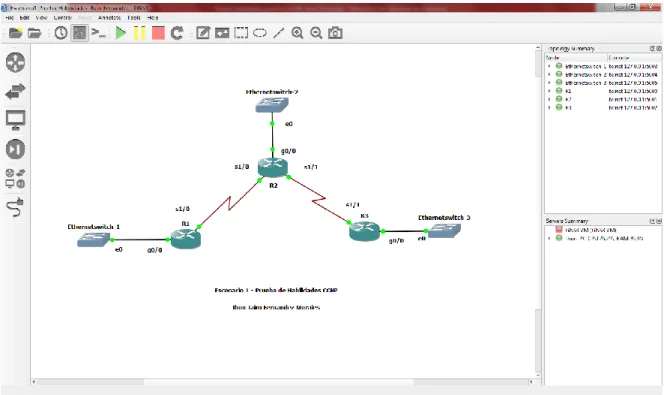Open the Edit menu
This screenshot has width=664, height=395.
click(x=25, y=18)
